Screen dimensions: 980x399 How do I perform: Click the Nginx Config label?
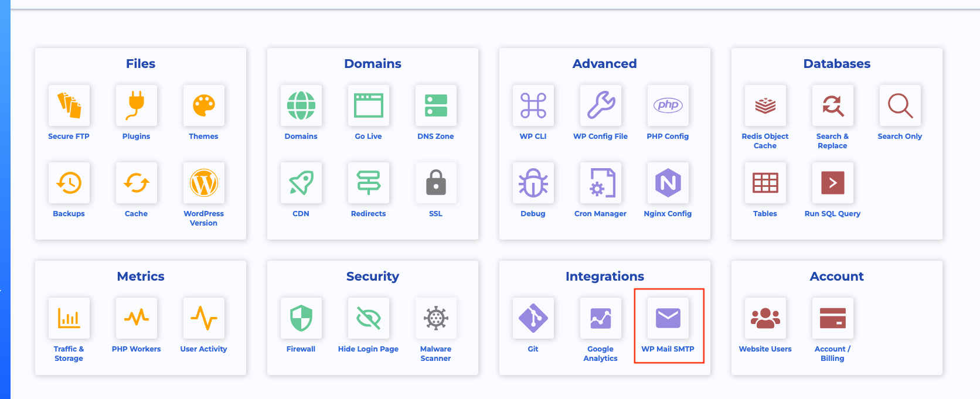(668, 214)
